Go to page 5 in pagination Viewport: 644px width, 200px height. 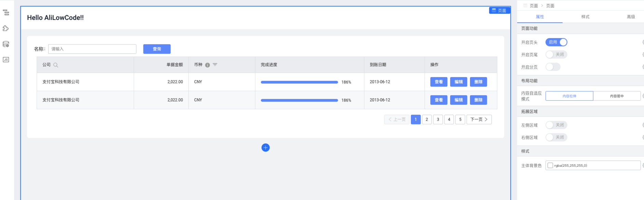point(460,120)
